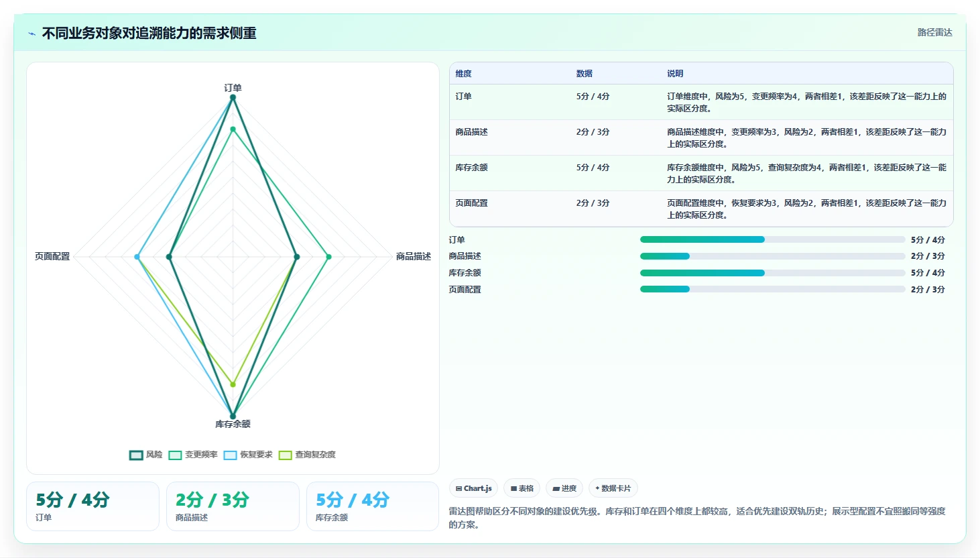Click the 库存余额 row in the table
This screenshot has width=980, height=558.
701,173
